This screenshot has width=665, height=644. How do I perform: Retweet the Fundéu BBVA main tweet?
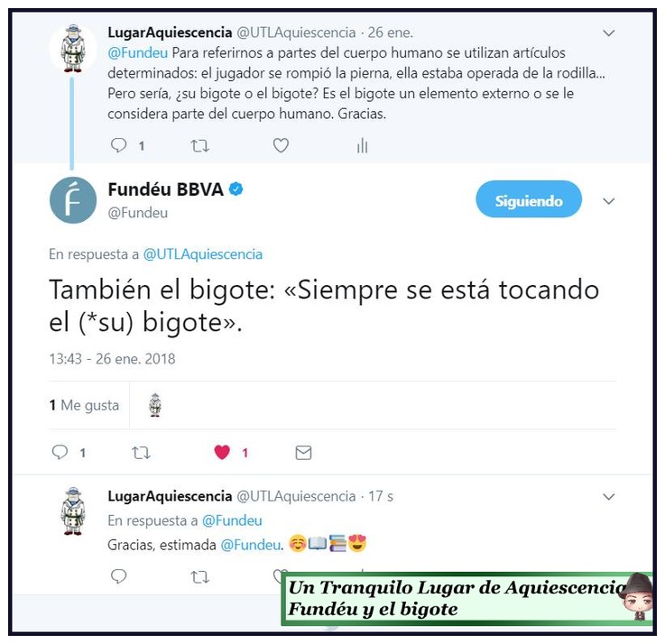click(141, 453)
